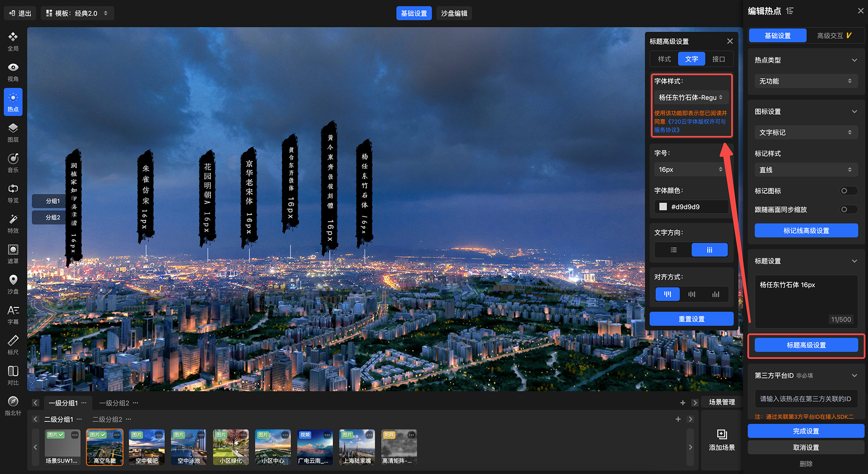Switch to the 样式 tab
868x474 pixels.
click(664, 59)
